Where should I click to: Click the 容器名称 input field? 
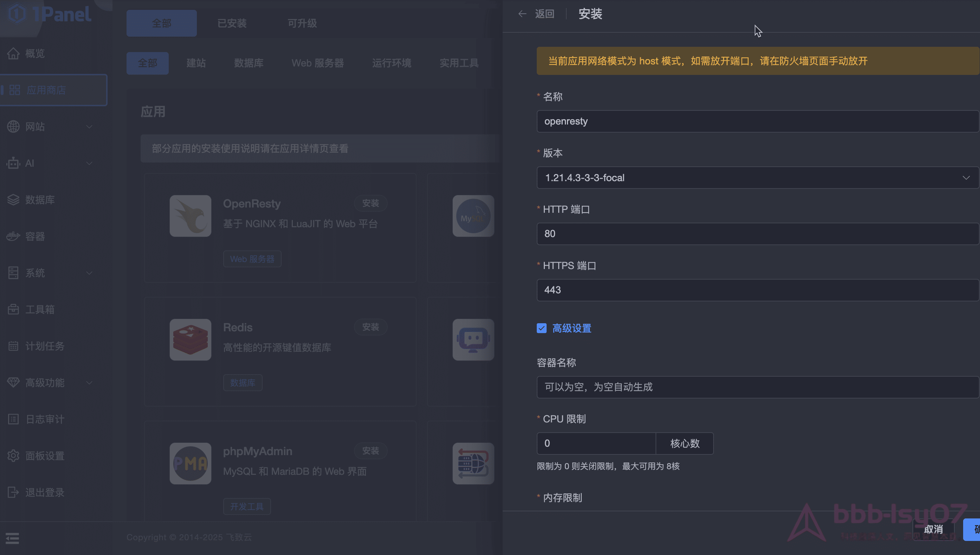point(757,387)
